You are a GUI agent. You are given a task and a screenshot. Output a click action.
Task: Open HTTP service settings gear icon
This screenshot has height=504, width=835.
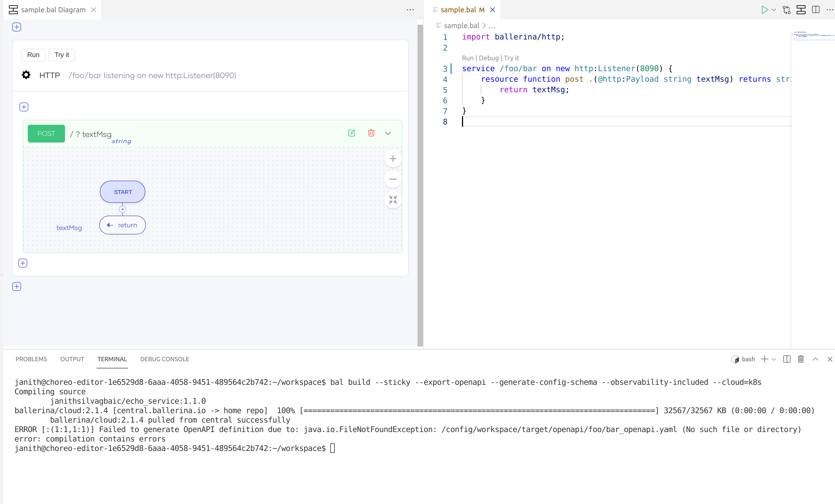coord(26,75)
